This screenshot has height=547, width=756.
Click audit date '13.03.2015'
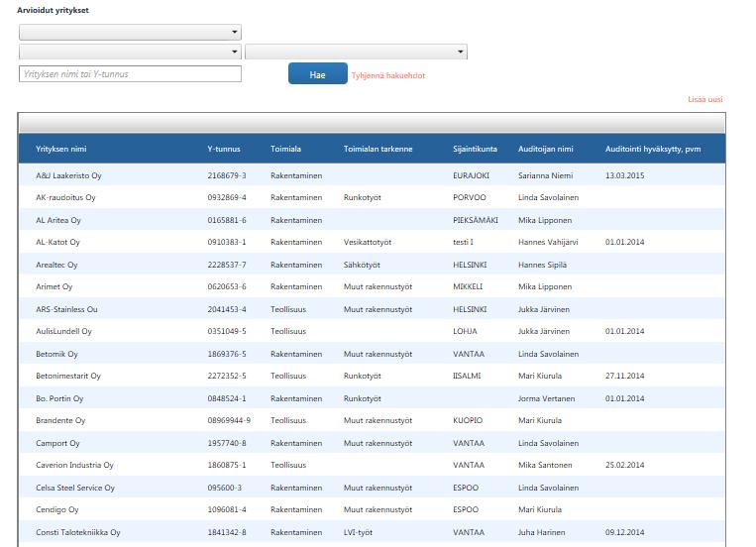(624, 175)
